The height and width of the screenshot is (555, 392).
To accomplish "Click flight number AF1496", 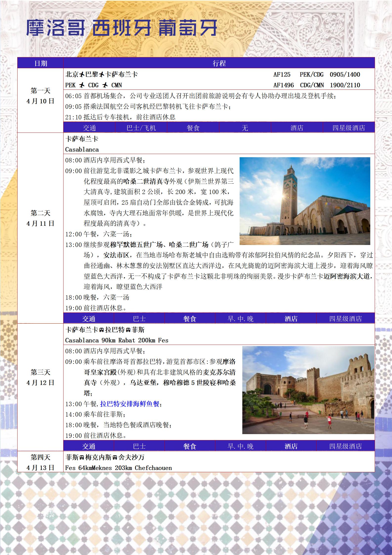I will [x=284, y=85].
